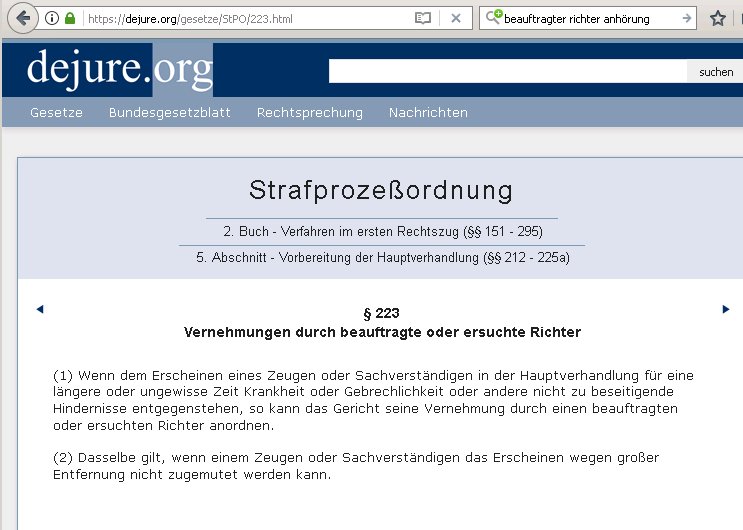Open site information via the info icon
Screen dimensions: 743x530
pyautogui.click(x=52, y=18)
